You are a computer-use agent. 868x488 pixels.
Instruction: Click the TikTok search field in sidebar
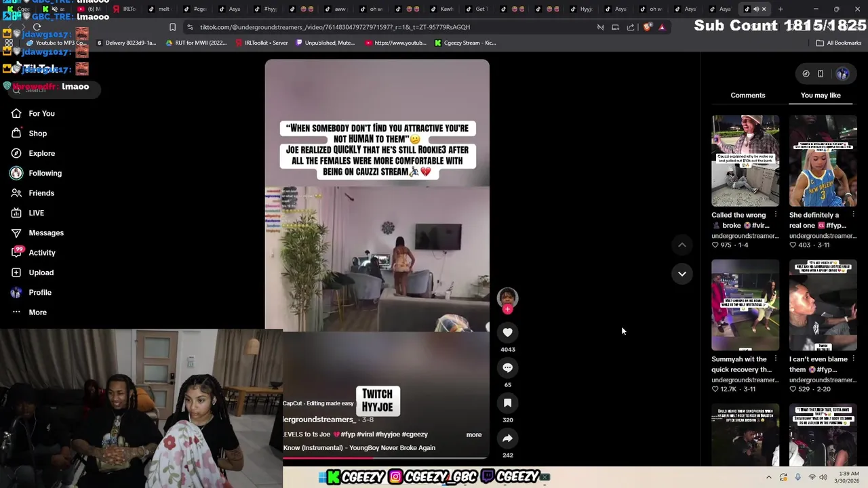click(54, 89)
